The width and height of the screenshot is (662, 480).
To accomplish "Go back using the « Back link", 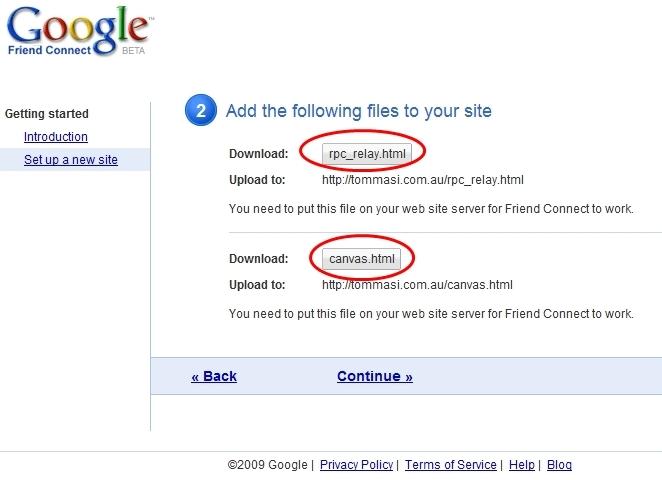I will (214, 377).
